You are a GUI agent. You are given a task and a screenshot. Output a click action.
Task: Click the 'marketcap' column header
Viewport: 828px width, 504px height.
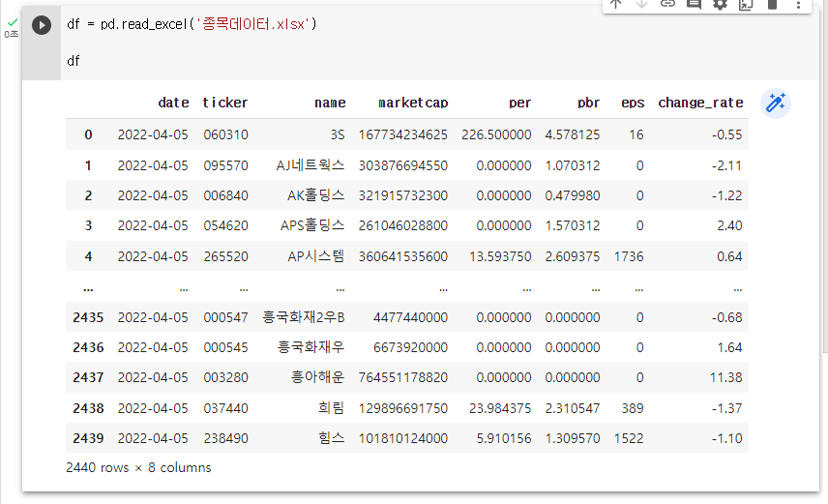(x=413, y=103)
